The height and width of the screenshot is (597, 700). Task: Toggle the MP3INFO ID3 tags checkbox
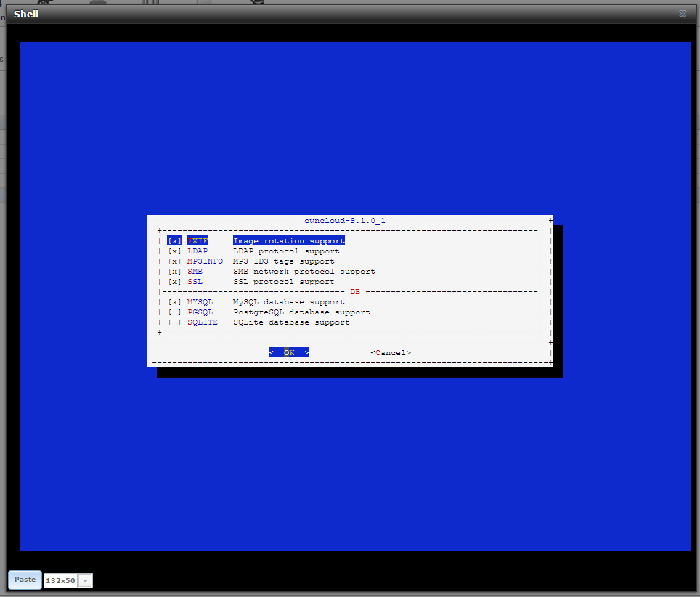[174, 261]
